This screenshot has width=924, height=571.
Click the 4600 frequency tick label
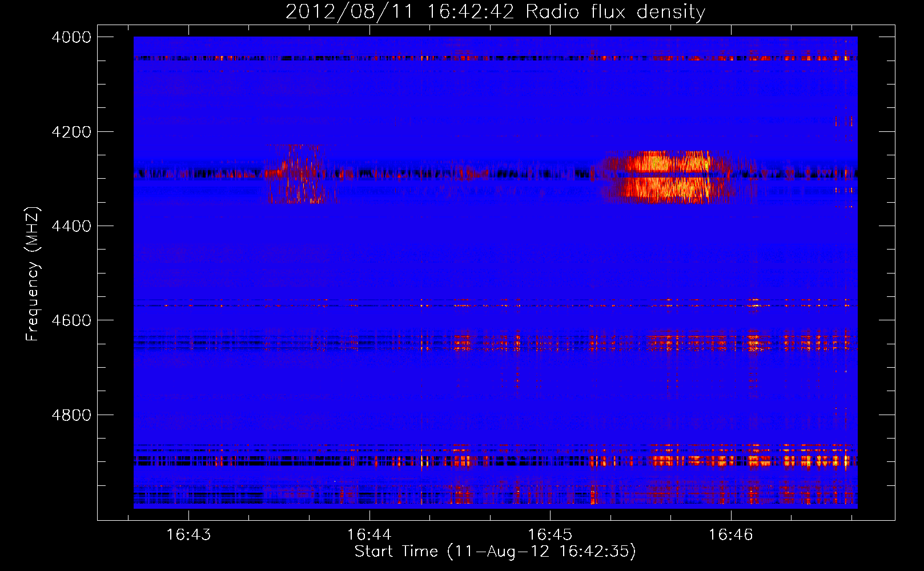71,320
